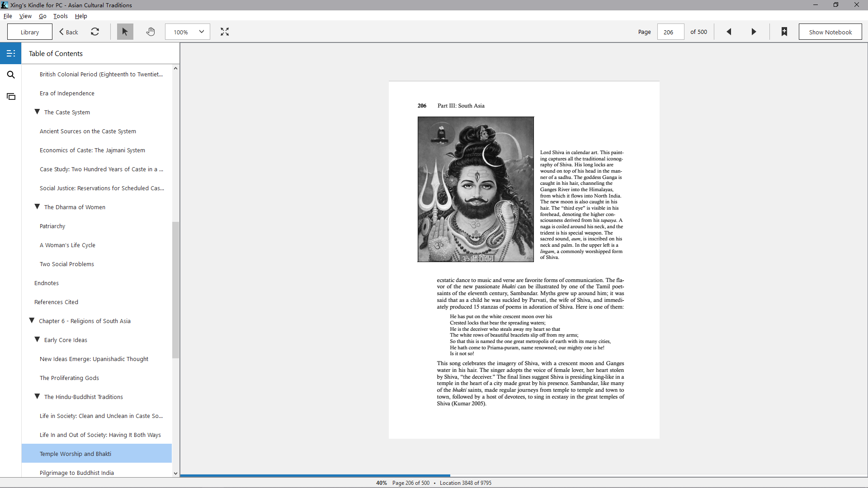Restore down the Kindle window
The height and width of the screenshot is (488, 868).
pyautogui.click(x=836, y=5)
